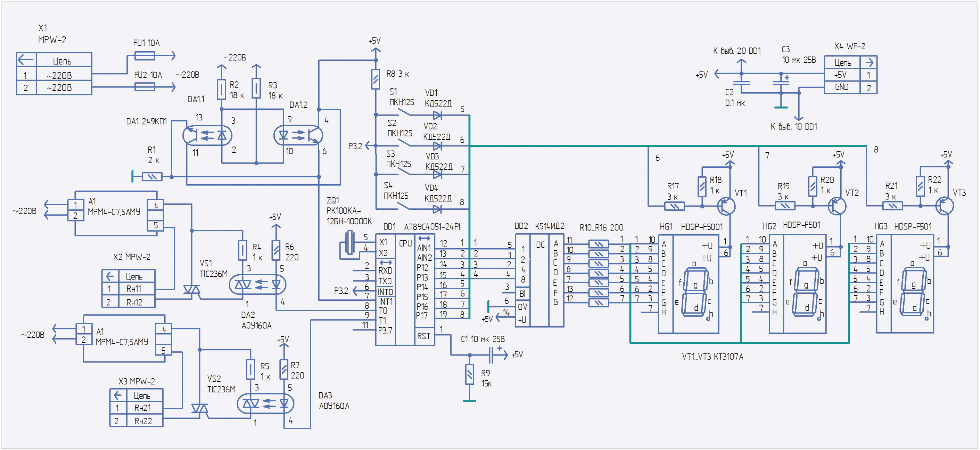The image size is (980, 450).
Task: Select the DA2 optocoupler symbol
Action: click(x=257, y=285)
